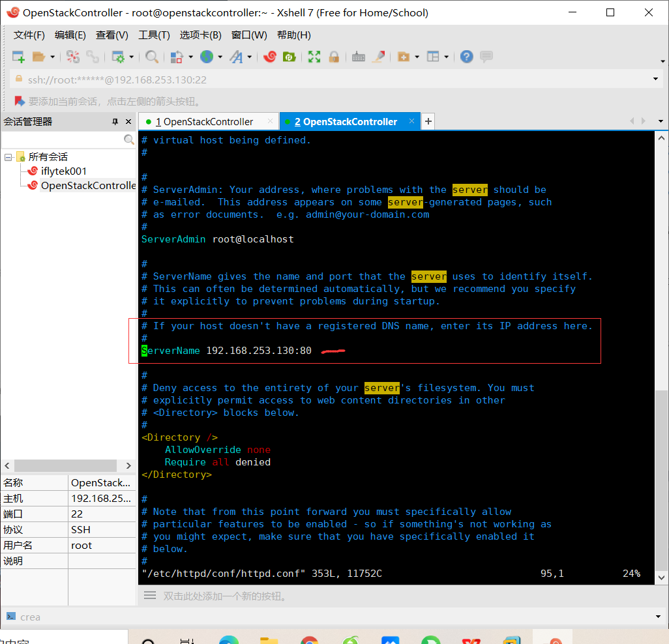
Task: Open the 选项卡(B) menu
Action: coord(201,35)
